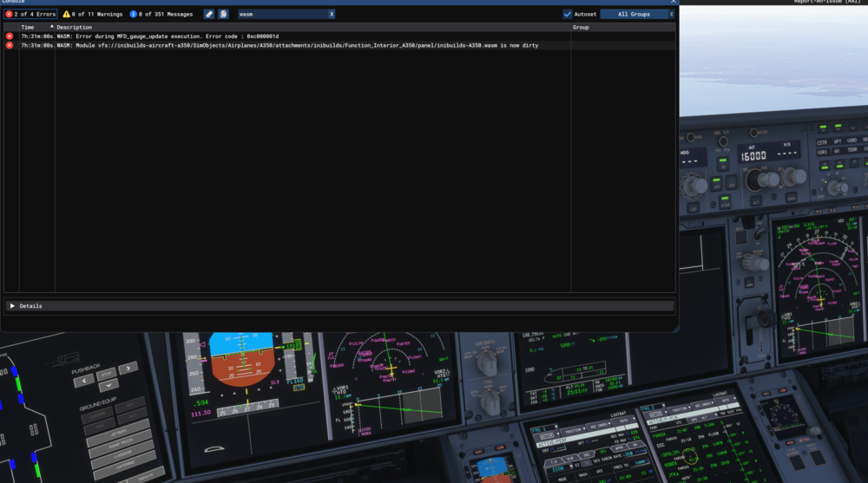Sort by the Time column header

click(x=29, y=28)
